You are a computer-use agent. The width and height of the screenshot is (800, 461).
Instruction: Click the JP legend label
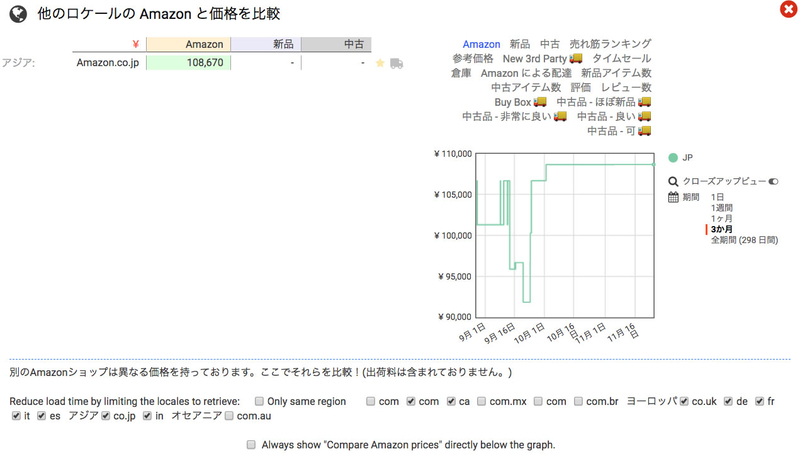(x=688, y=158)
